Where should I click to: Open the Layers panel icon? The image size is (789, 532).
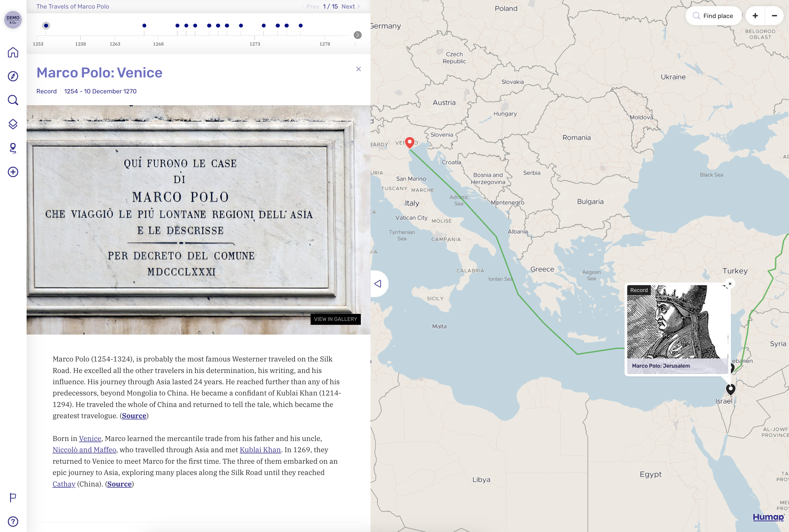click(x=12, y=124)
